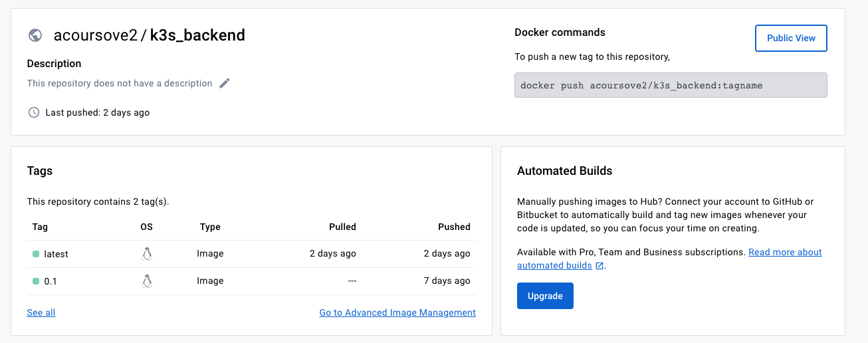Image resolution: width=868 pixels, height=343 pixels.
Task: Open Read more about automated builds link
Action: click(669, 259)
